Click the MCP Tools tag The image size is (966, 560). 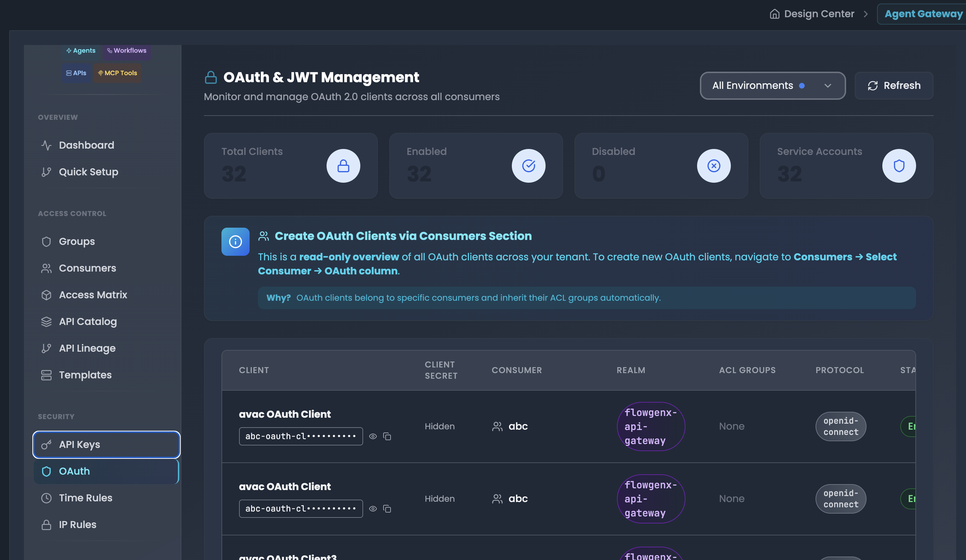(x=117, y=73)
